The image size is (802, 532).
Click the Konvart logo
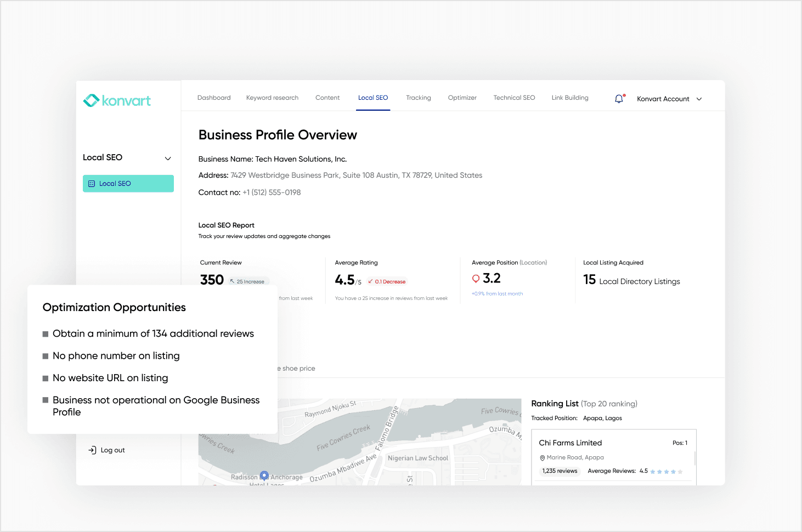click(117, 100)
